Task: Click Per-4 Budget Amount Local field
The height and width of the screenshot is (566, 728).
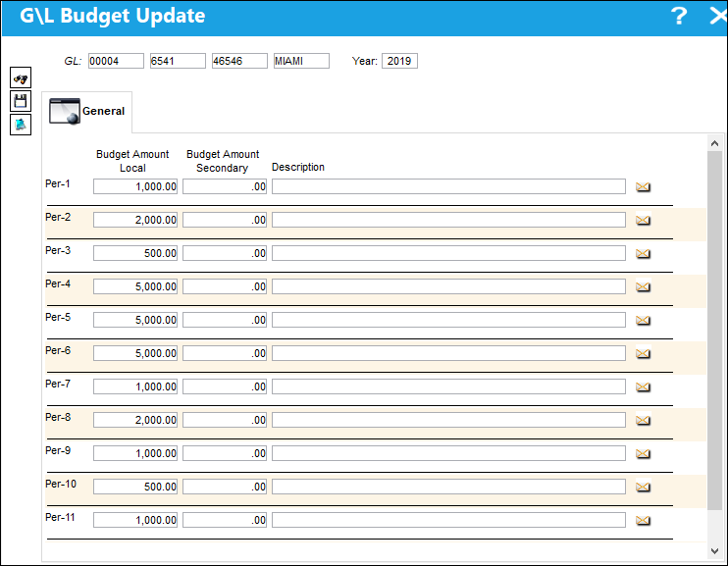Action: (x=135, y=287)
